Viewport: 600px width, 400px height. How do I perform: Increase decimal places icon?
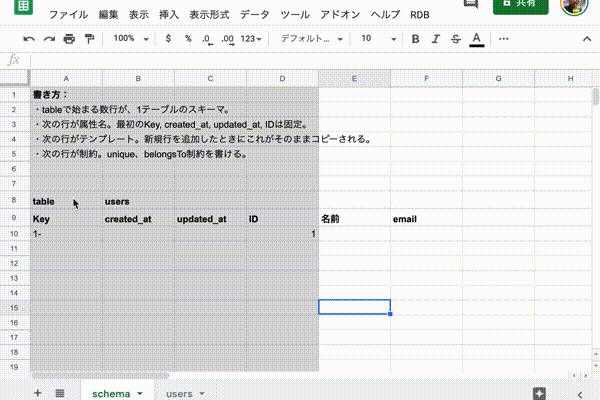(227, 39)
